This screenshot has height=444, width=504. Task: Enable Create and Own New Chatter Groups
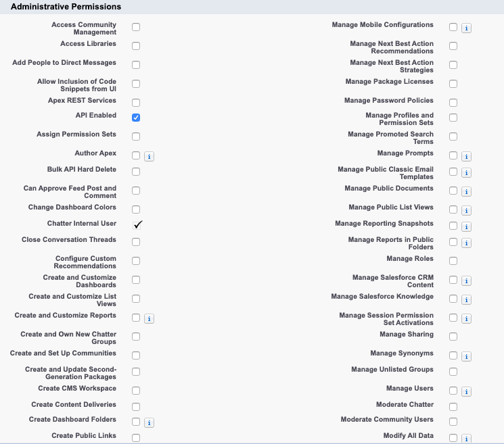(136, 337)
